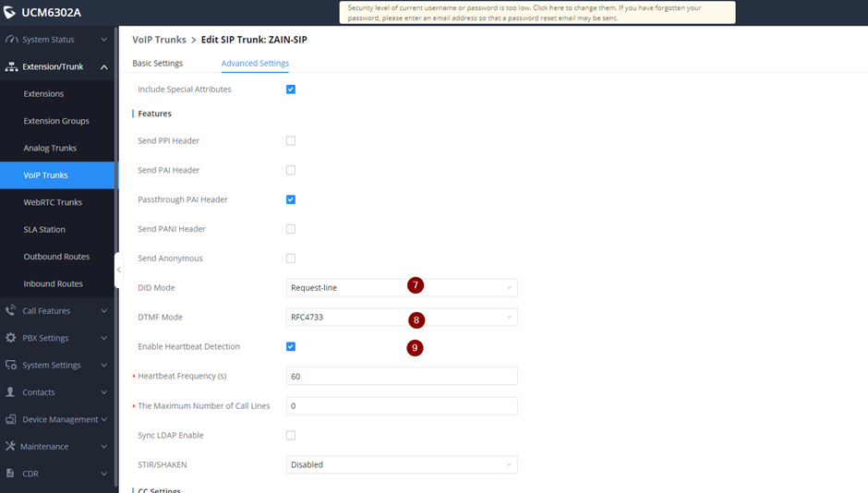Click the CDR document icon
The width and height of the screenshot is (868, 493).
point(11,474)
